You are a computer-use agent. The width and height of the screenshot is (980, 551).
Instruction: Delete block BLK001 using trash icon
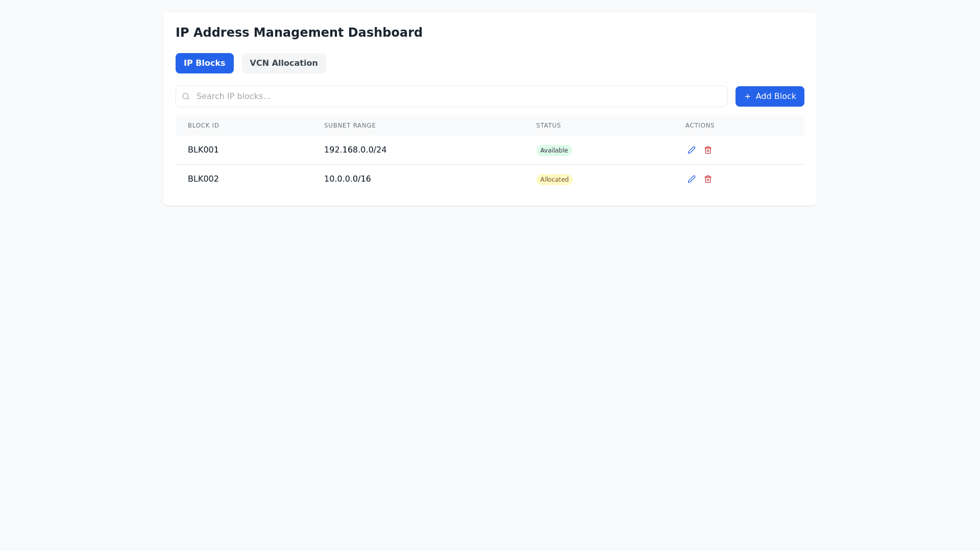[708, 150]
